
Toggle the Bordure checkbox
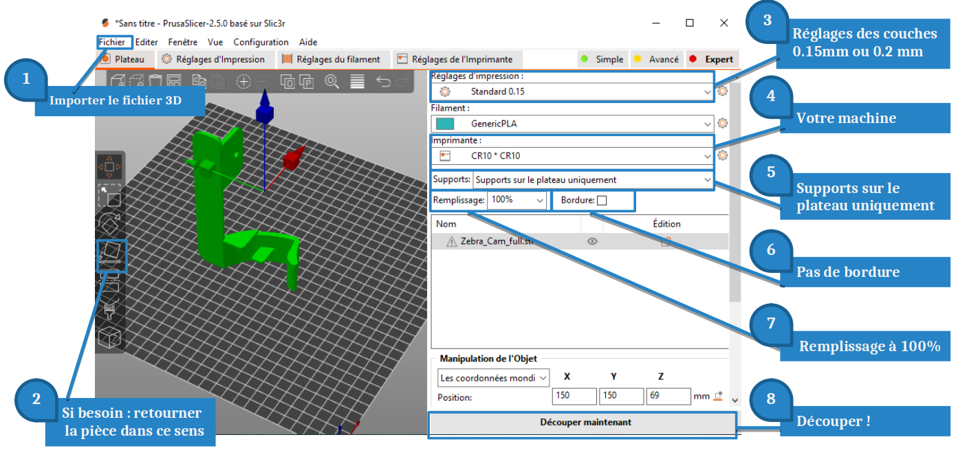[602, 201]
